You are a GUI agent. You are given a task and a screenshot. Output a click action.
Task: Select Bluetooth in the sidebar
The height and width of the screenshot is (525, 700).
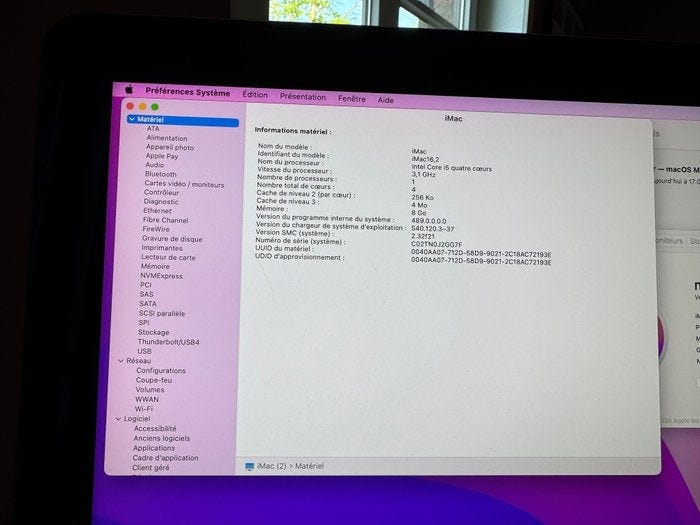click(161, 174)
